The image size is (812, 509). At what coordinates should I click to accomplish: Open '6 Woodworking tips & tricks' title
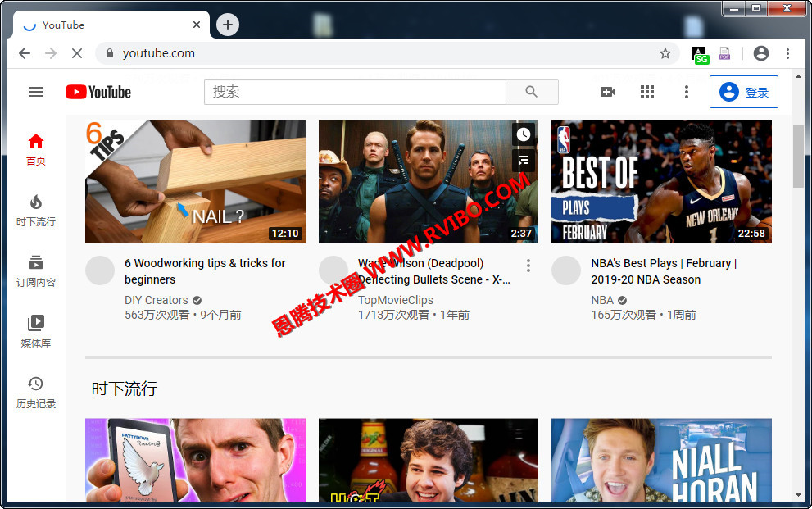point(205,271)
